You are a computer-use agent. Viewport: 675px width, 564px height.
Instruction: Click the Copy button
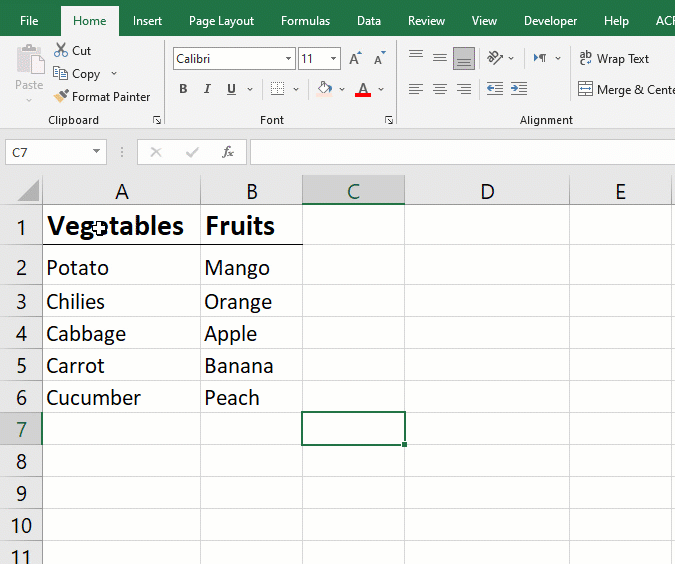pos(77,74)
